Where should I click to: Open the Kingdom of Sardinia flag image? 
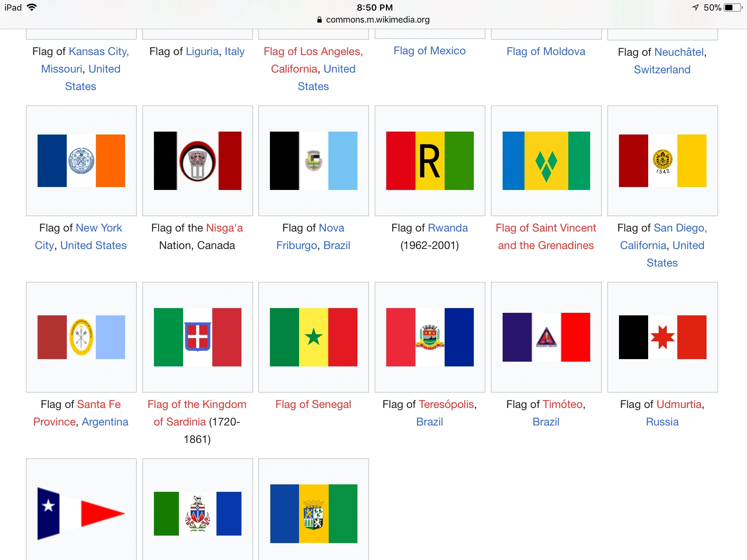coord(197,337)
